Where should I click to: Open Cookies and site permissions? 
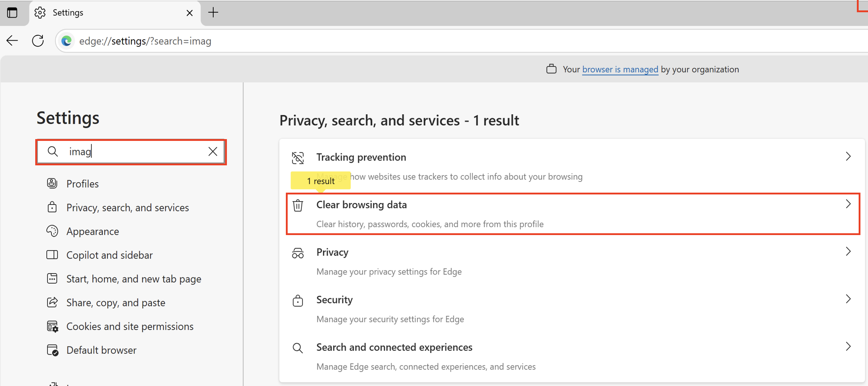click(x=130, y=326)
